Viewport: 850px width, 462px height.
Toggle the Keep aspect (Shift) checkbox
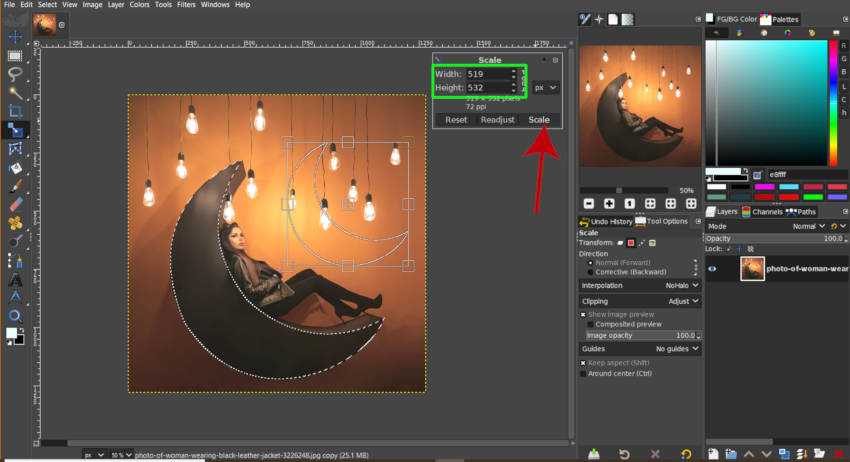coord(584,362)
